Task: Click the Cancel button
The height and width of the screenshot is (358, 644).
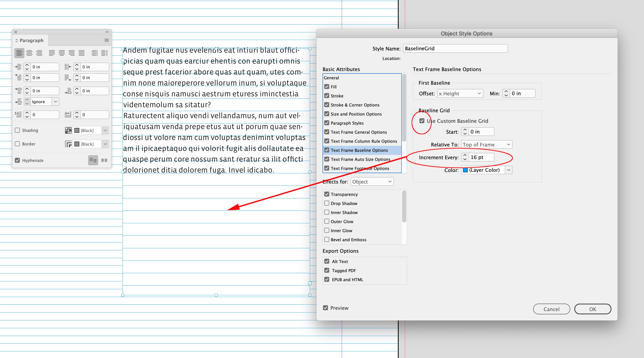Action: [x=551, y=309]
